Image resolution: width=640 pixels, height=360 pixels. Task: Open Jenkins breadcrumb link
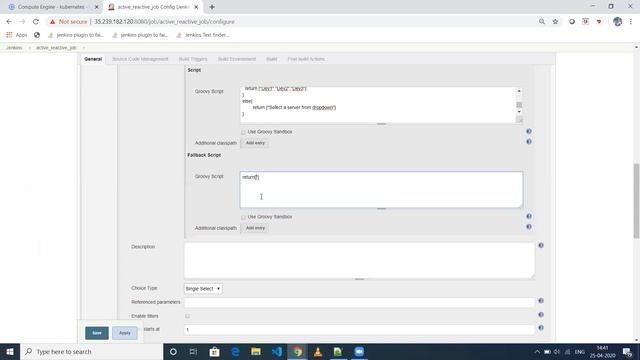point(14,48)
